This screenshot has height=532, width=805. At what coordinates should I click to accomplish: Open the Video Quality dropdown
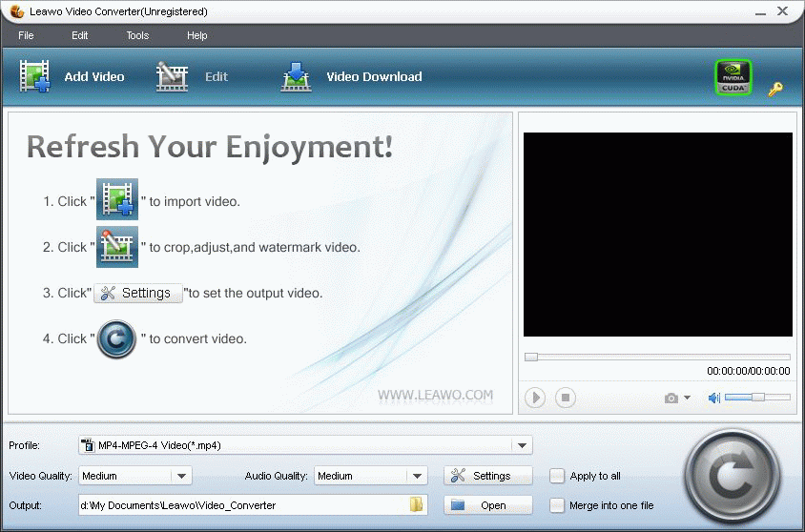pos(181,476)
